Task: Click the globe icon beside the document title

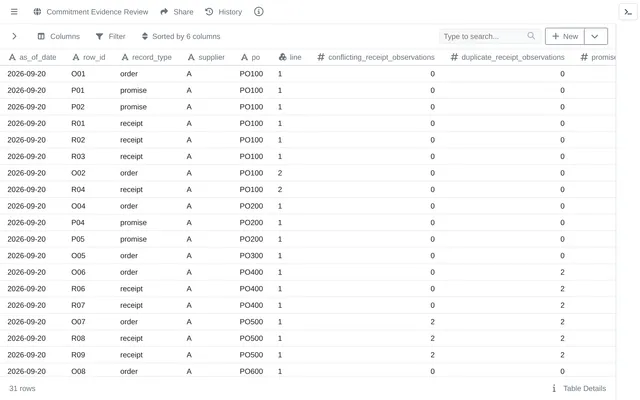Action: pos(37,12)
